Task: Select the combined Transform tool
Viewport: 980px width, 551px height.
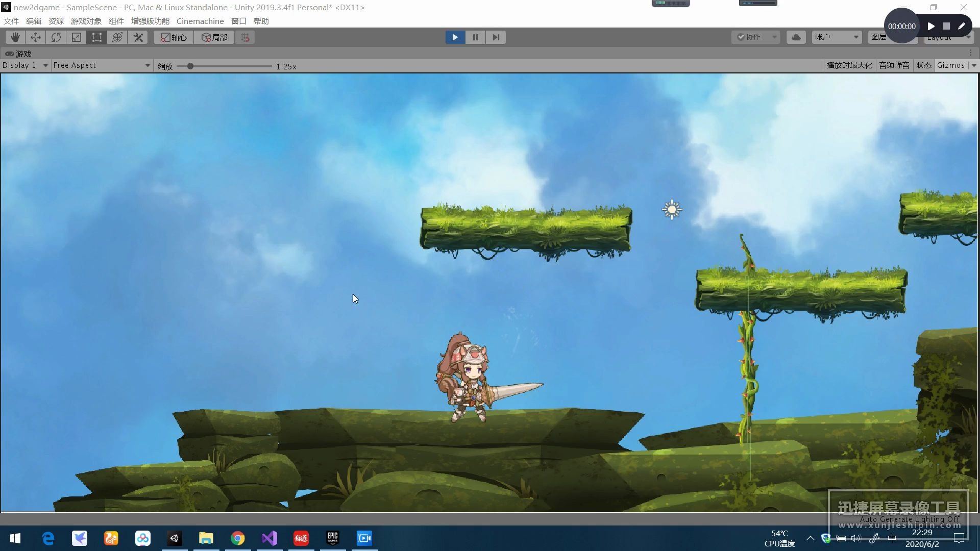Action: (x=117, y=37)
